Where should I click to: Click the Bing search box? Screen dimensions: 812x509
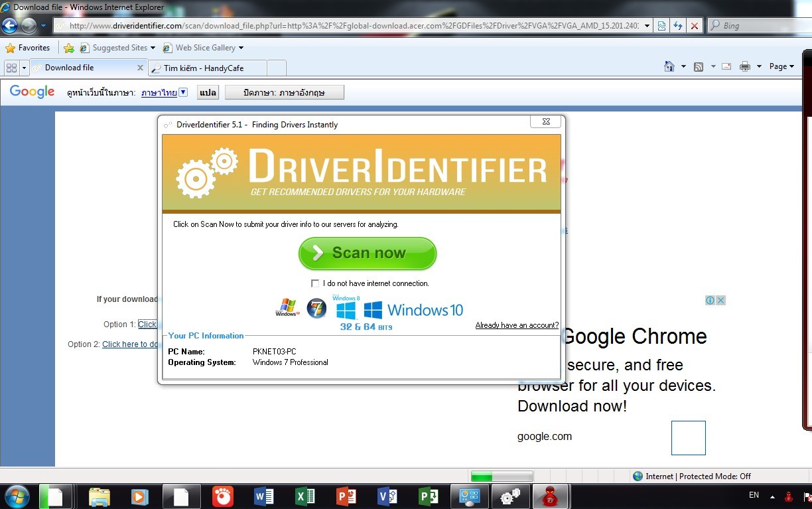[x=760, y=26]
